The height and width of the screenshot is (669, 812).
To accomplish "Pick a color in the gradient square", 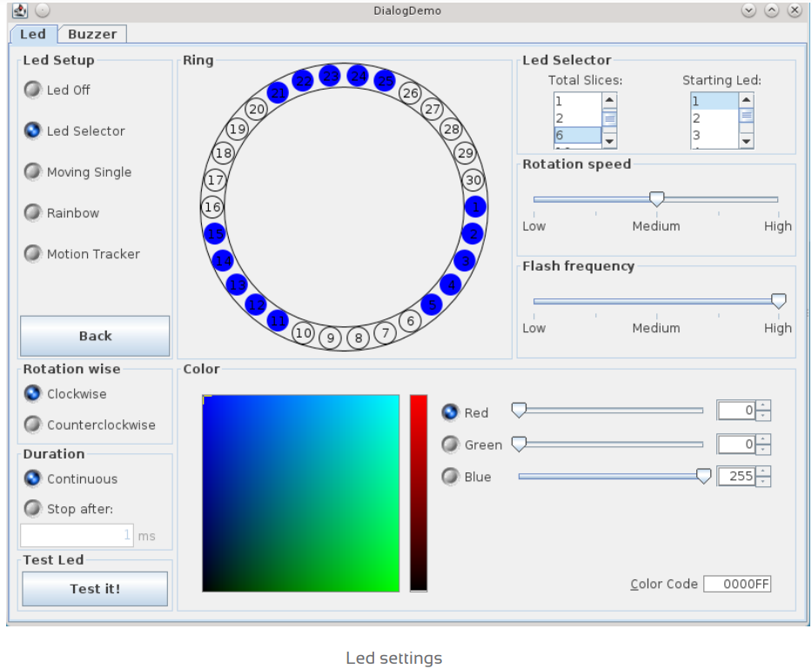I will pos(300,493).
